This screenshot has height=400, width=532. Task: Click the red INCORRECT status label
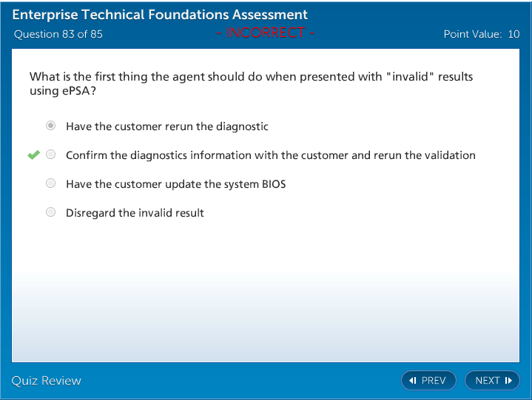[x=266, y=33]
